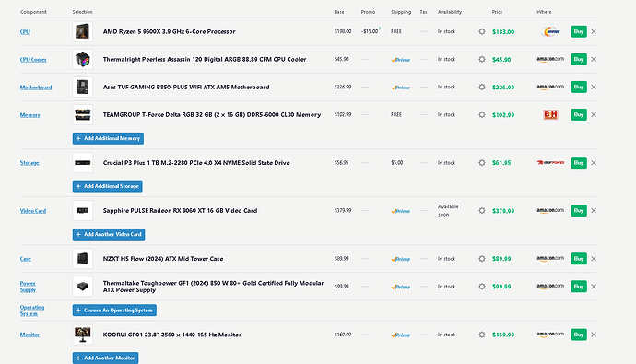Remove the Thermalright Peerless Assassin cooler
Screen dimensions: 636x364
click(594, 59)
